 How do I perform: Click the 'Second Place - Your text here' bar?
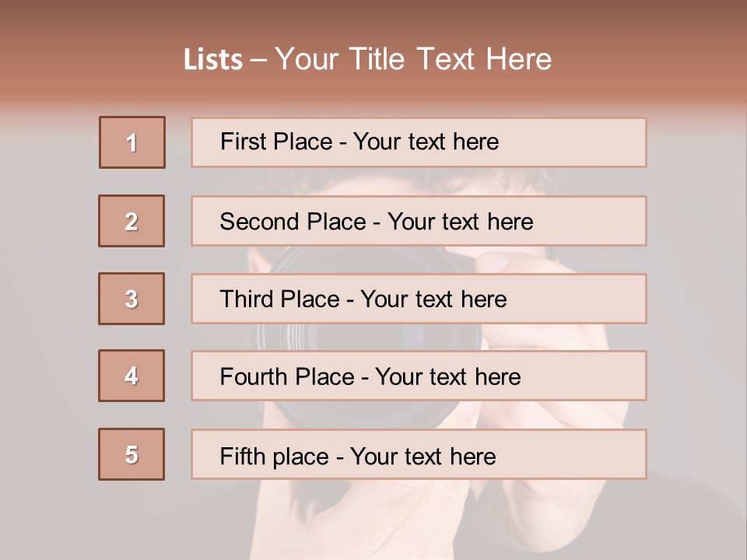tap(419, 221)
